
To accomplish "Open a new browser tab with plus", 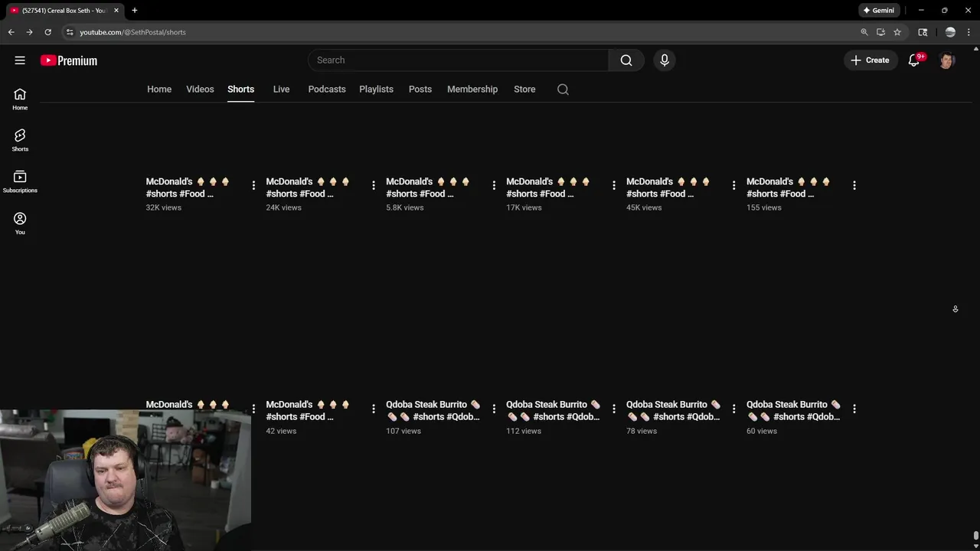I will pos(135,11).
